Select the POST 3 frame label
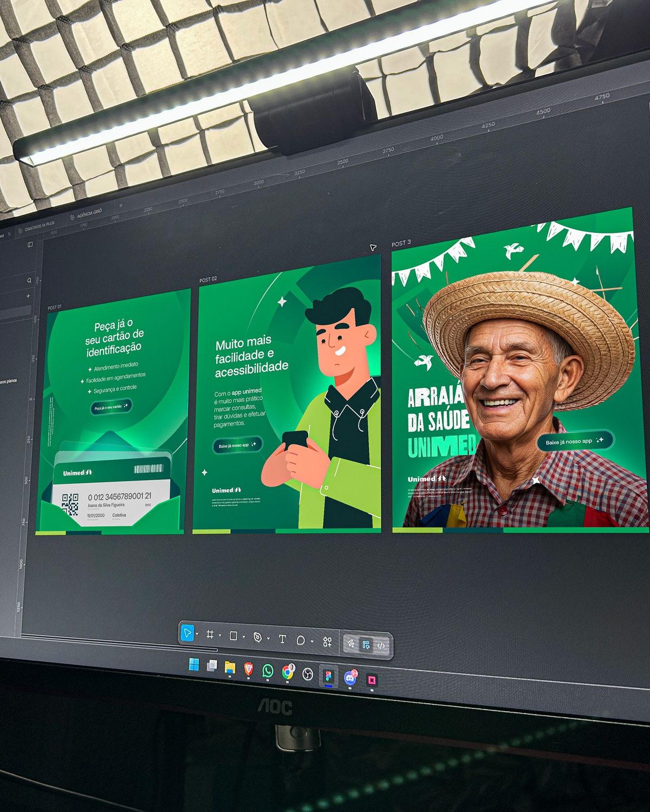 click(x=401, y=243)
